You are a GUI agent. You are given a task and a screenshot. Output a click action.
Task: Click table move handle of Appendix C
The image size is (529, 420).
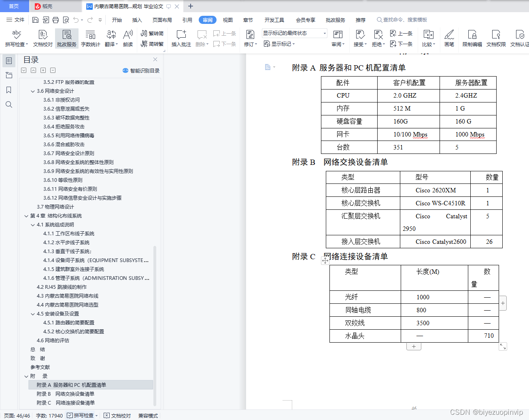click(325, 261)
